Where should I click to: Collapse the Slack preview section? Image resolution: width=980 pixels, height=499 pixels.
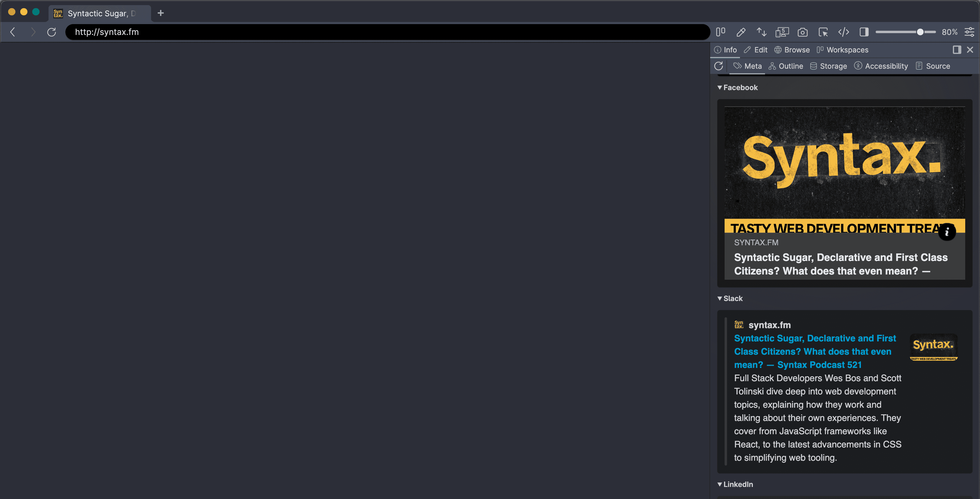(x=730, y=298)
